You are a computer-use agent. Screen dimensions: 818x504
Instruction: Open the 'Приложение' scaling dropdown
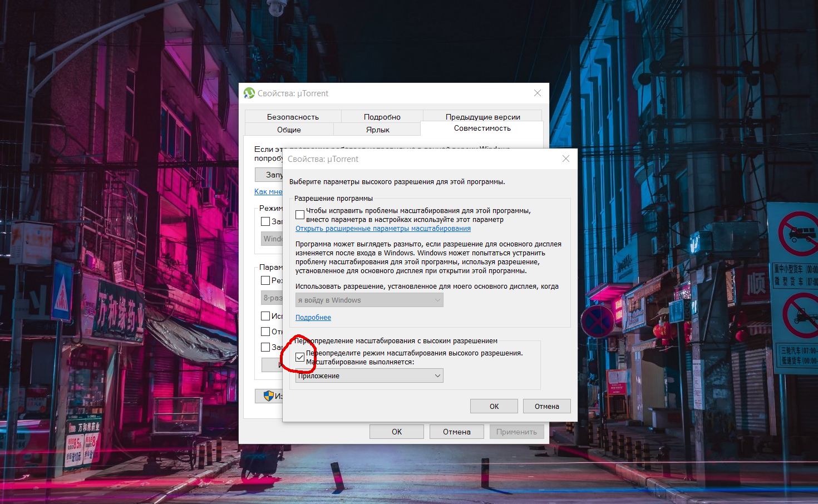(369, 375)
